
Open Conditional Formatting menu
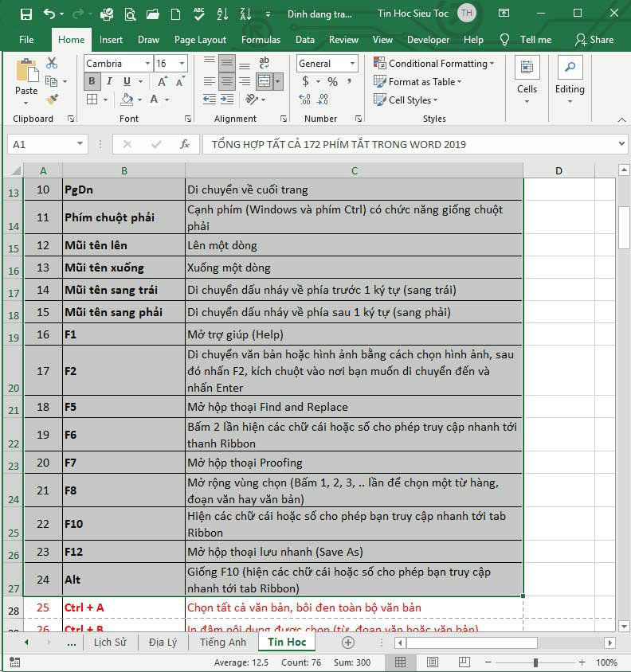pyautogui.click(x=433, y=64)
